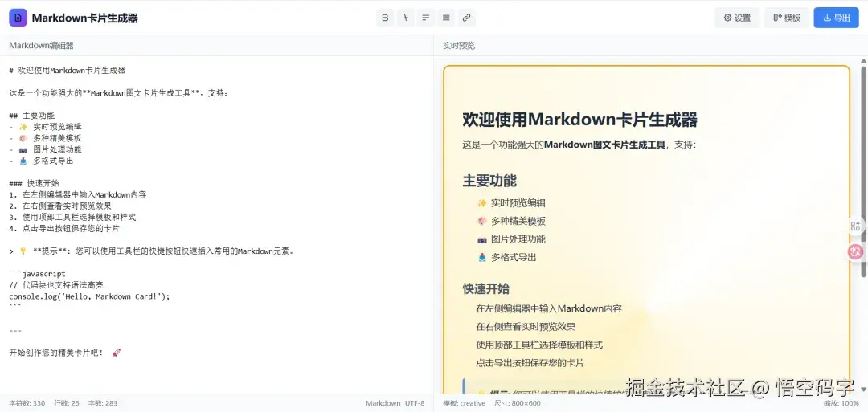Click editor line '- 多格式导出'
The width and height of the screenshot is (868, 412).
point(42,161)
